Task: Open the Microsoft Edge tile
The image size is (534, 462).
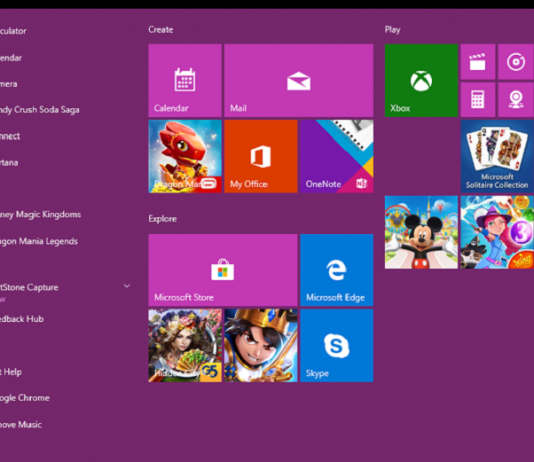Action: [337, 270]
